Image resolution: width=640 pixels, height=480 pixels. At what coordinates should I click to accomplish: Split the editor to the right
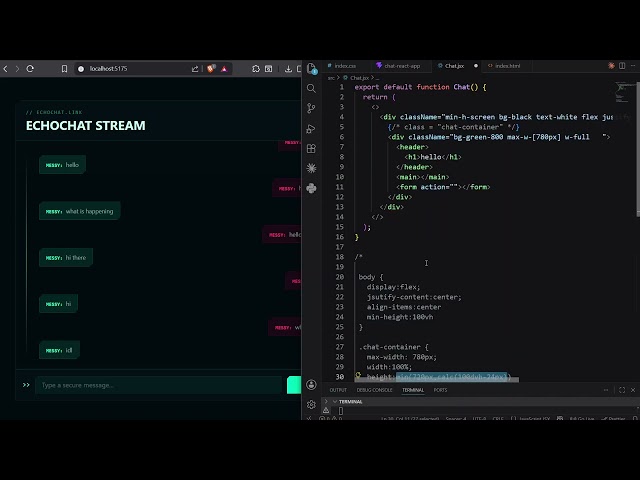click(x=622, y=66)
